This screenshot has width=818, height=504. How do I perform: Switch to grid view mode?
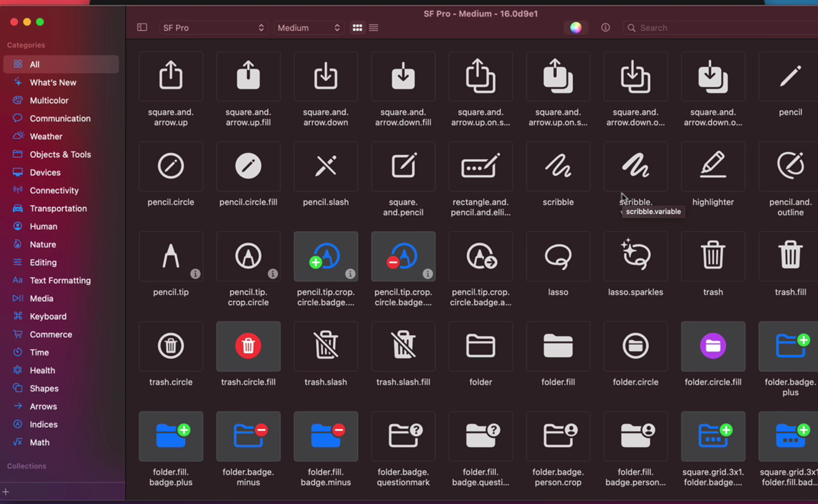(x=357, y=28)
